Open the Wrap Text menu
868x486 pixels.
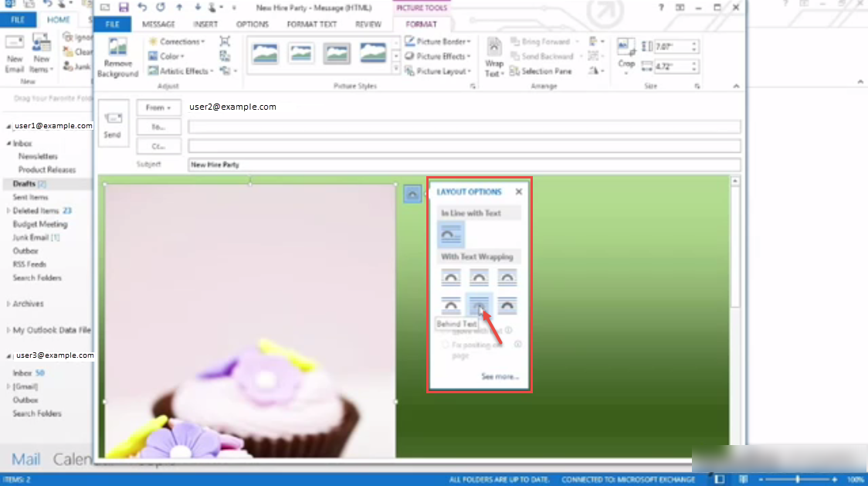[x=493, y=58]
